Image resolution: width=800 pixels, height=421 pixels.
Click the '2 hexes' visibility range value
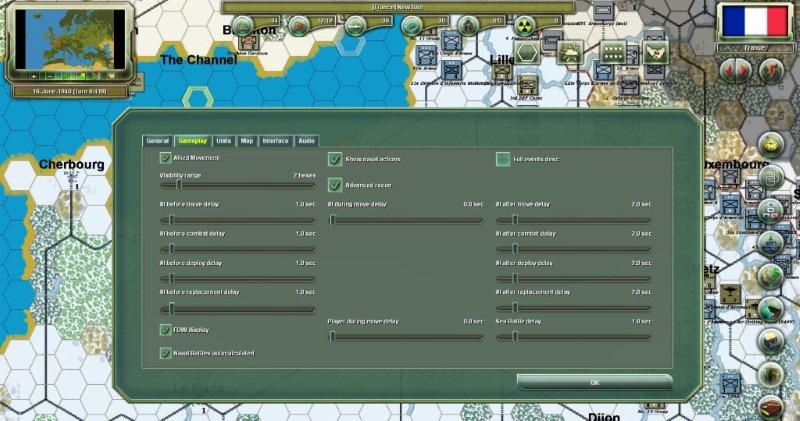coord(305,175)
